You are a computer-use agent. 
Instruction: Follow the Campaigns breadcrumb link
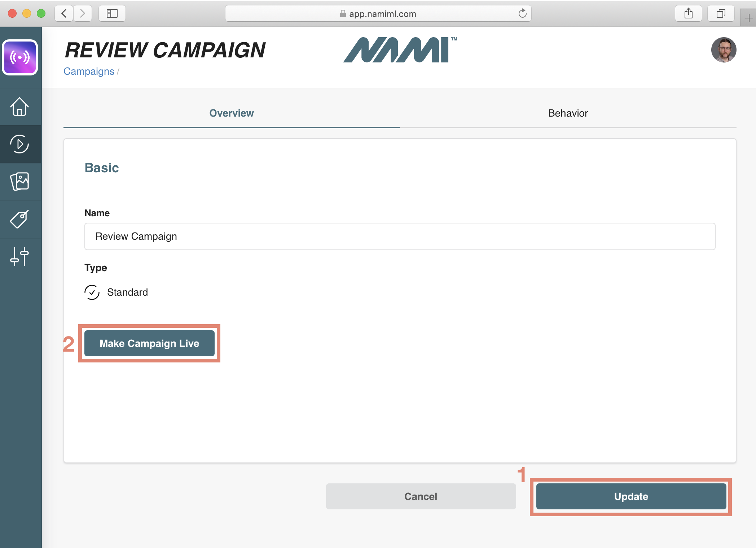click(89, 71)
